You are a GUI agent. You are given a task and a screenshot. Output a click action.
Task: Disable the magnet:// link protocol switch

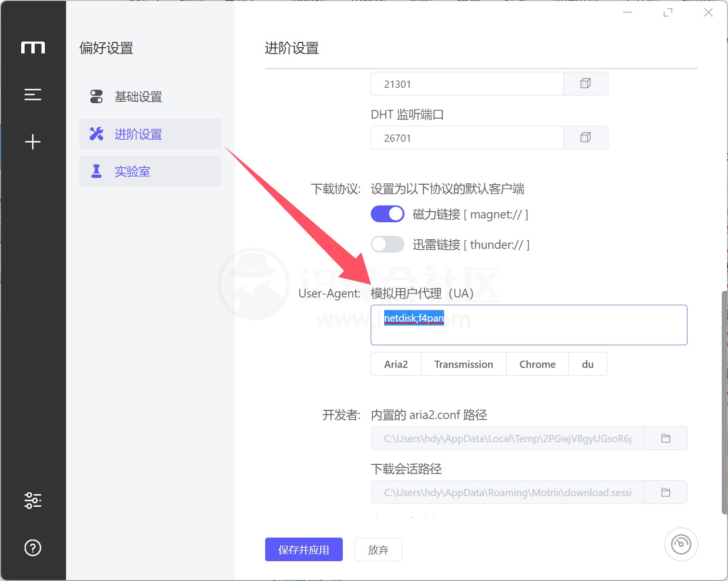(388, 214)
